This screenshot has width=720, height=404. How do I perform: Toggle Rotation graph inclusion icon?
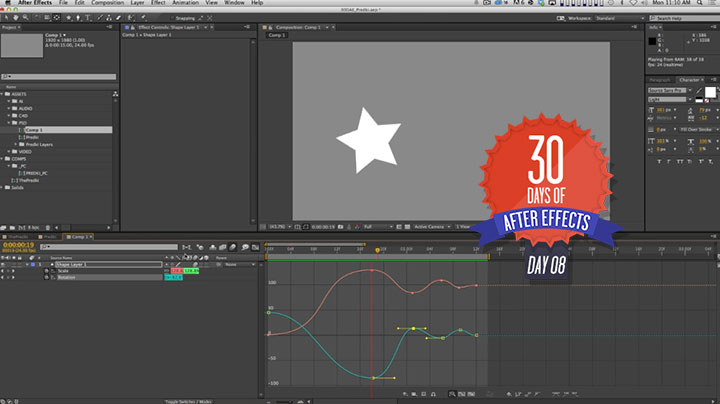pos(52,277)
